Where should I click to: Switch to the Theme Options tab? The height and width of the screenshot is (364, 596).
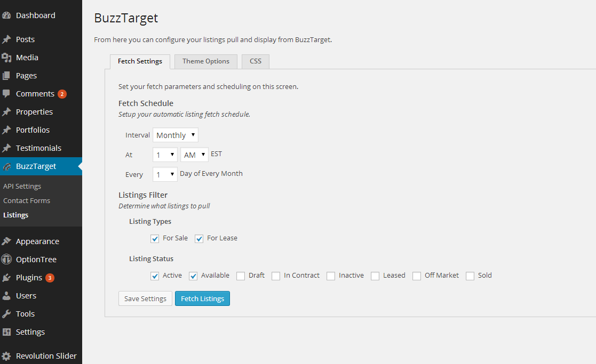click(x=206, y=61)
